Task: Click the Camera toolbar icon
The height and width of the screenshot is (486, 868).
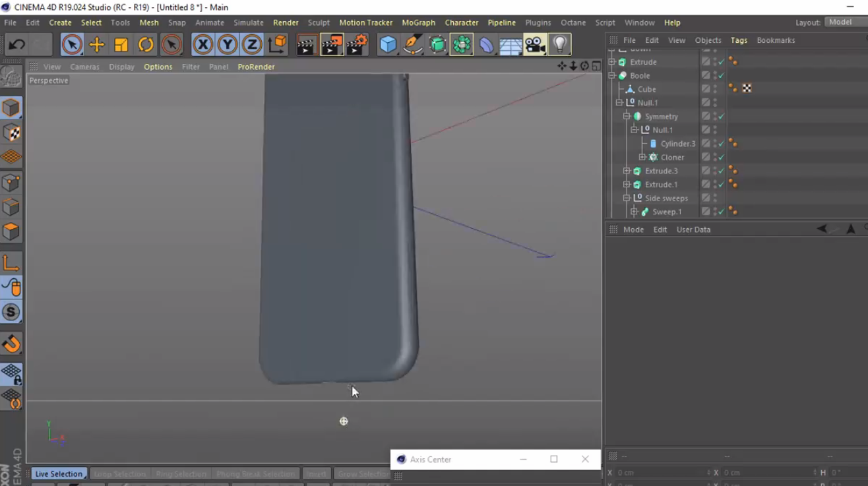Action: [535, 44]
